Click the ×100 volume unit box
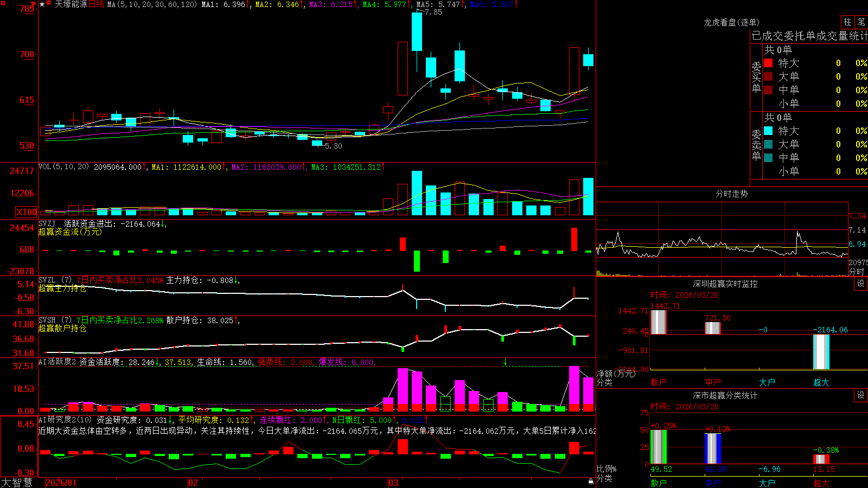 [x=26, y=212]
